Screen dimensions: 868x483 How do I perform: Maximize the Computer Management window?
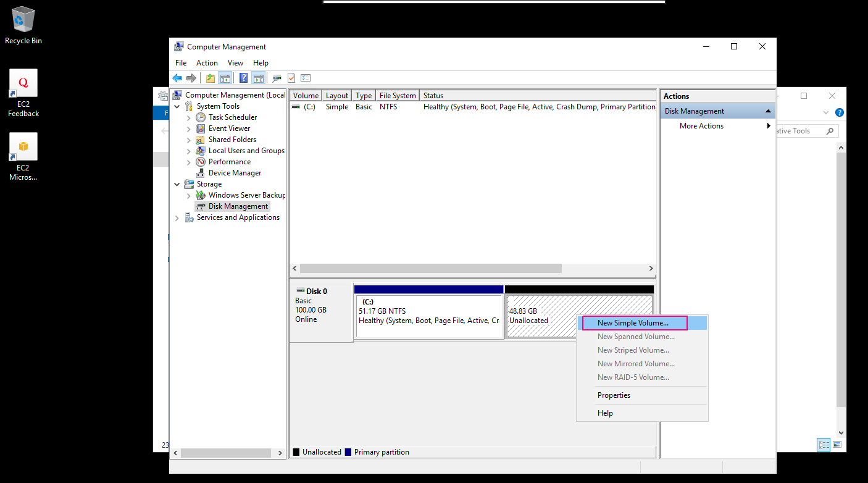click(x=733, y=47)
